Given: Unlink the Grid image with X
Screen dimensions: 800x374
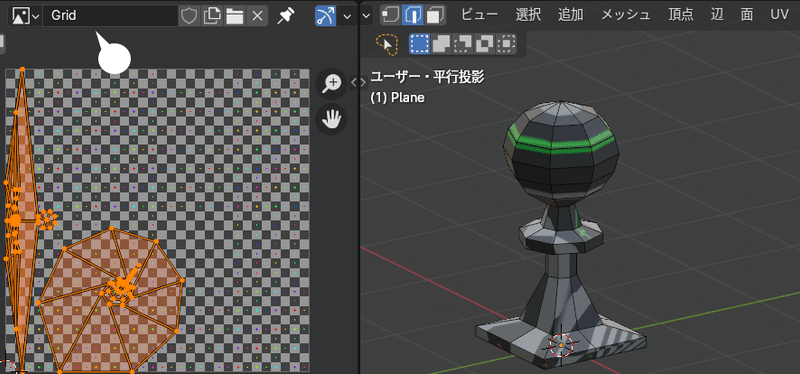Looking at the screenshot, I should tap(257, 16).
